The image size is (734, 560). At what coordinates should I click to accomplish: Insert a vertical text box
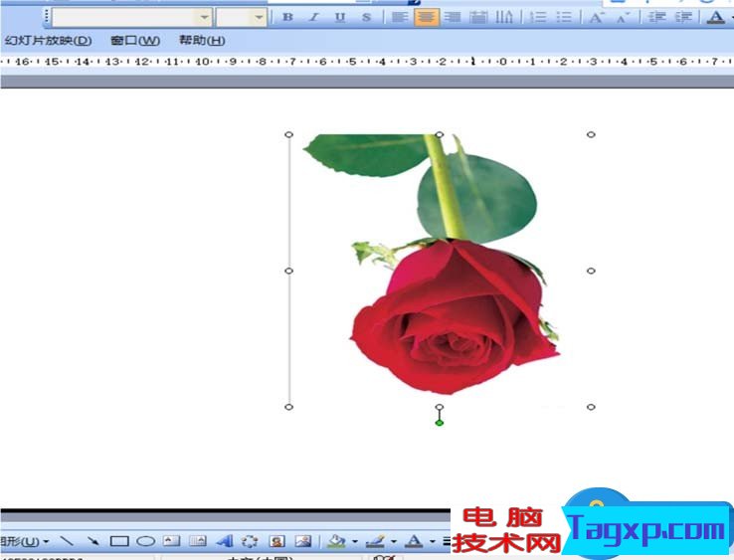coord(198,542)
